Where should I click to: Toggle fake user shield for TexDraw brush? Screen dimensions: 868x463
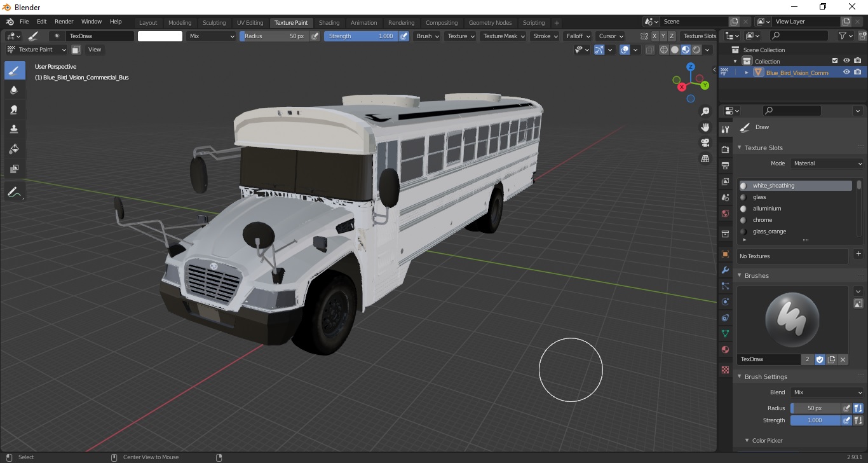pyautogui.click(x=820, y=359)
